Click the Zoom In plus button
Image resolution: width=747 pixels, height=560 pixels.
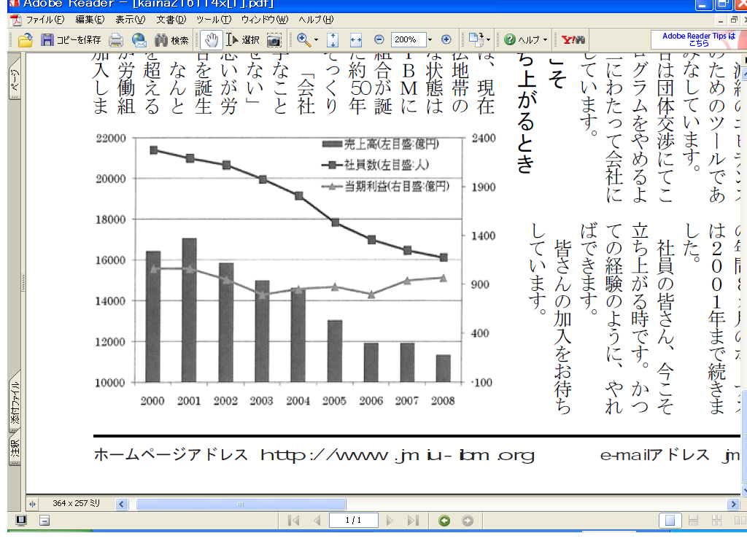point(446,40)
